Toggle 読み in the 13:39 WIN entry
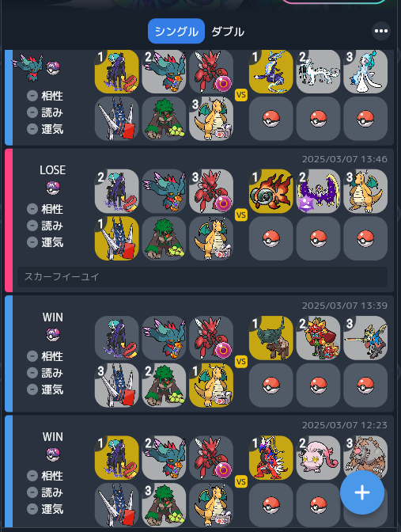This screenshot has width=401, height=532. coord(45,373)
